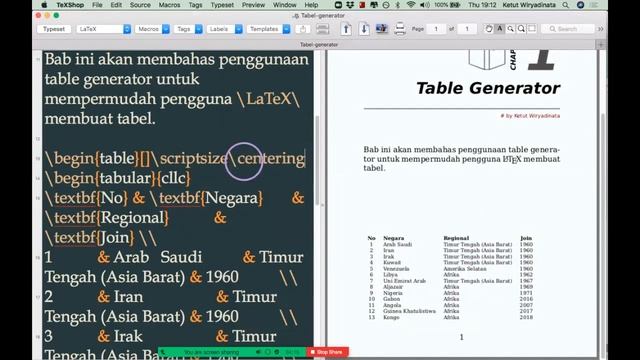The width and height of the screenshot is (640, 360).
Task: Go to previous page with up arrow icon
Action: (346, 29)
